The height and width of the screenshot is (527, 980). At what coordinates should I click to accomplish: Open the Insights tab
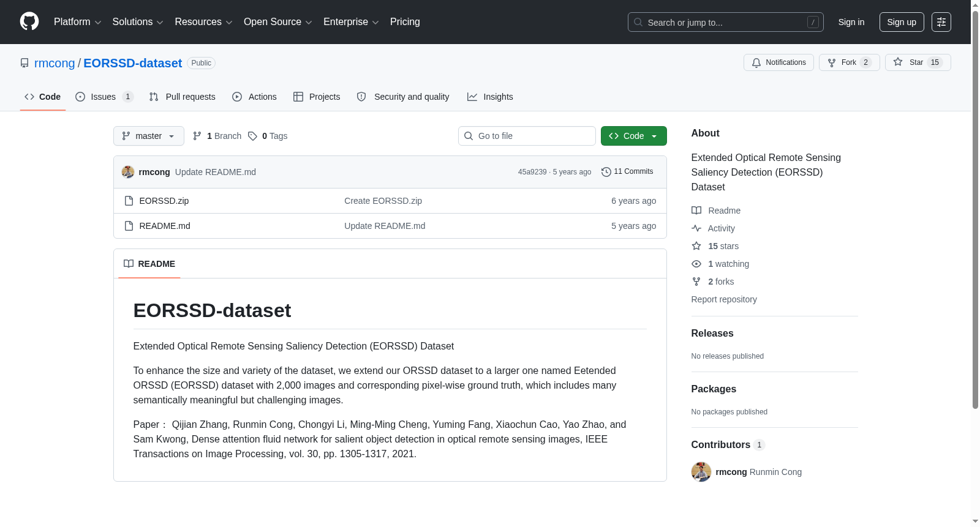point(490,97)
